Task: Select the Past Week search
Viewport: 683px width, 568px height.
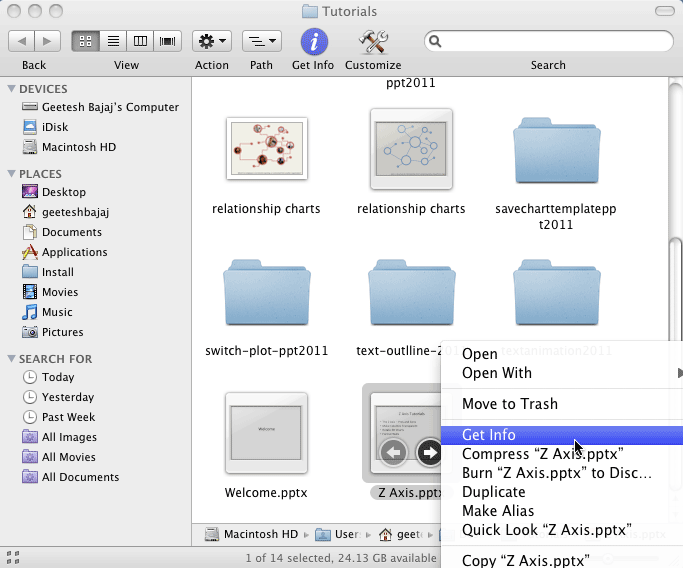Action: click(x=59, y=417)
